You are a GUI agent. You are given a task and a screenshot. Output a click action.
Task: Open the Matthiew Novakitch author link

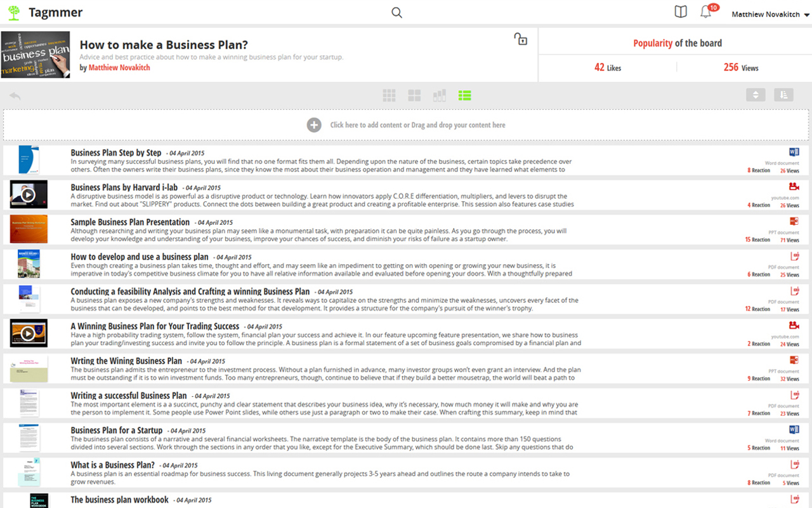tap(119, 67)
